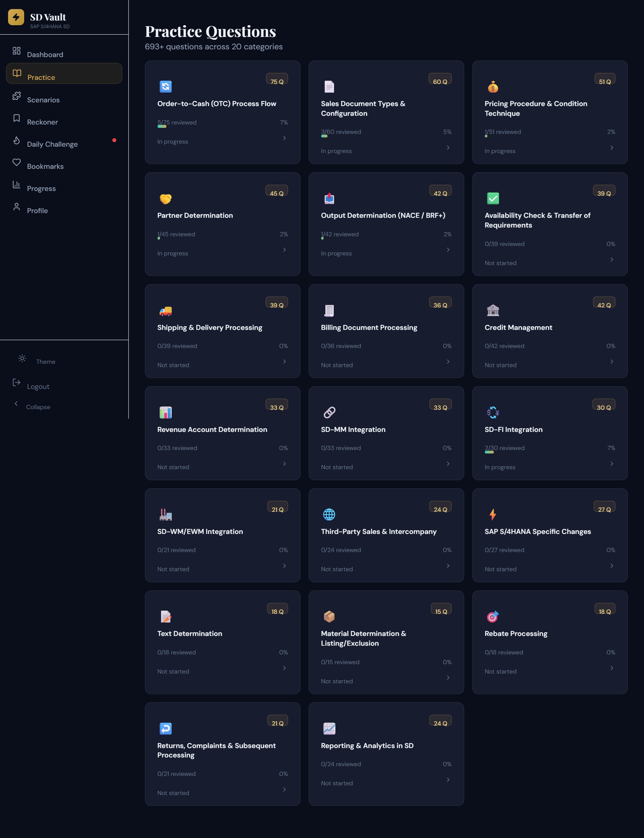
Task: Click the Progress bar chart icon
Action: pos(16,185)
